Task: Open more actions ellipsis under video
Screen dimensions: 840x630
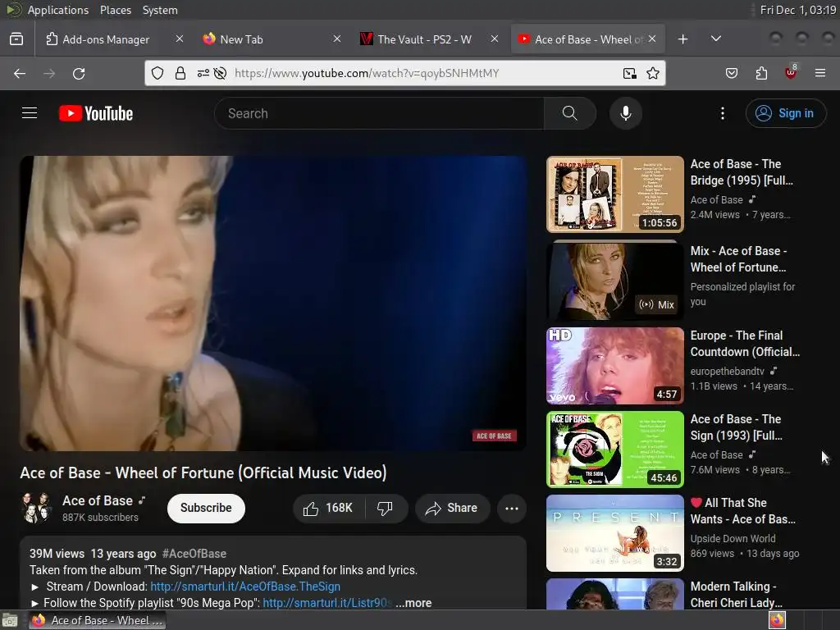Action: (512, 508)
